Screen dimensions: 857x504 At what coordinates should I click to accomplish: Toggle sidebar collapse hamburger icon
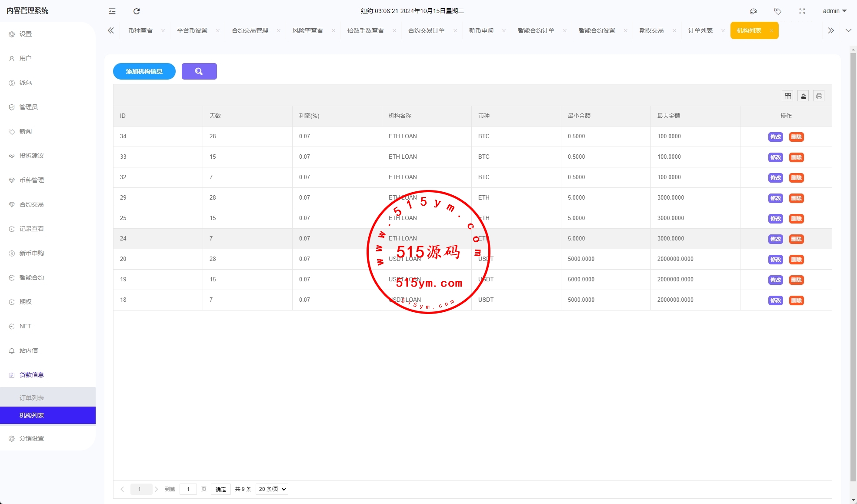click(112, 11)
